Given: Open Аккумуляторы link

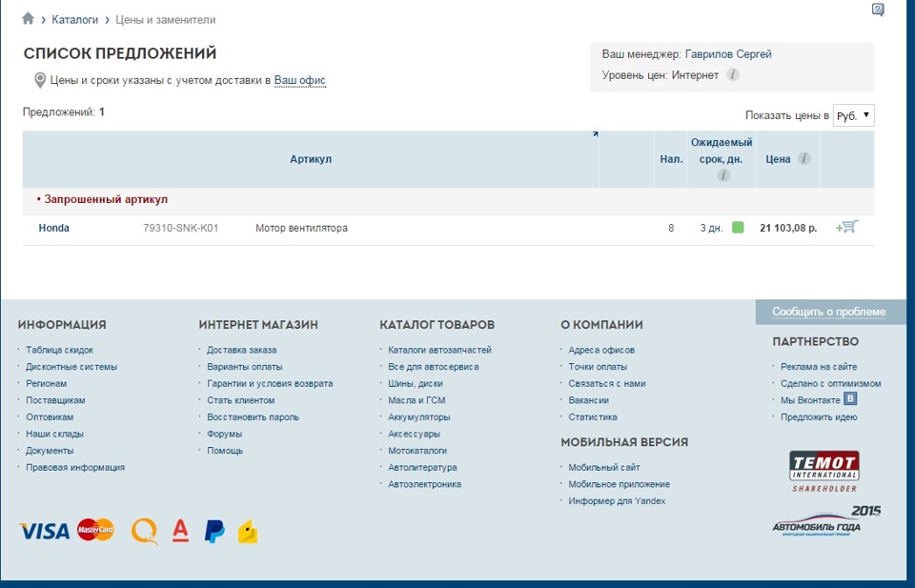Looking at the screenshot, I should pos(419,417).
